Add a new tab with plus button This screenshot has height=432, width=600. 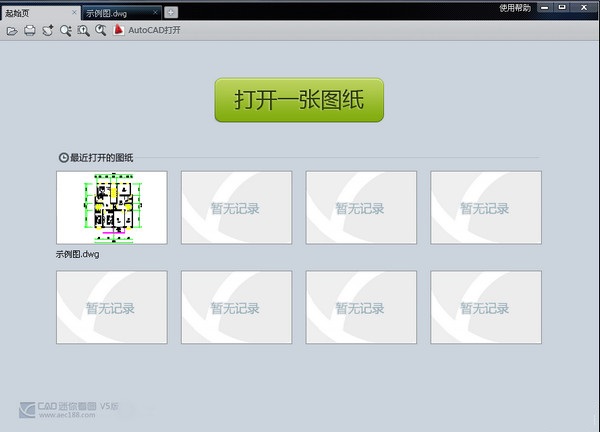pos(171,13)
